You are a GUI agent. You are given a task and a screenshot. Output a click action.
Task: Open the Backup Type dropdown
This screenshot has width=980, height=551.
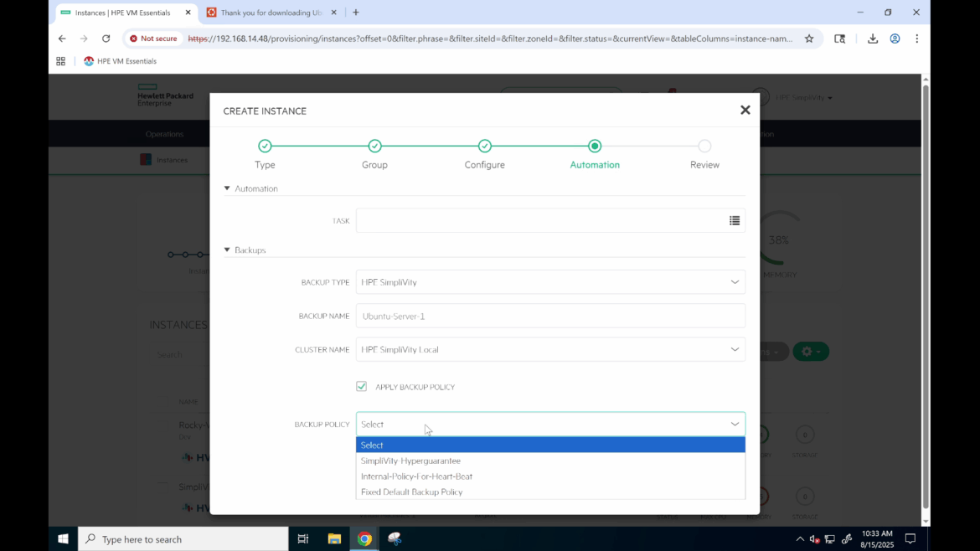click(549, 282)
